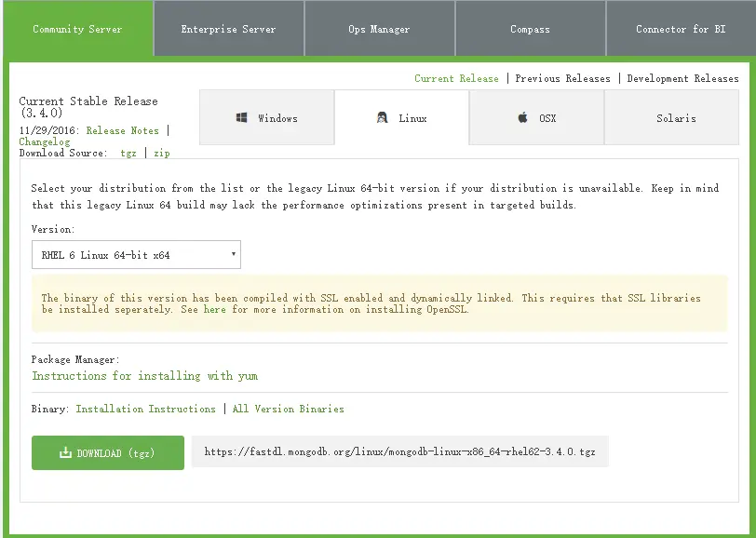Open Connector for BI tab

(x=681, y=29)
